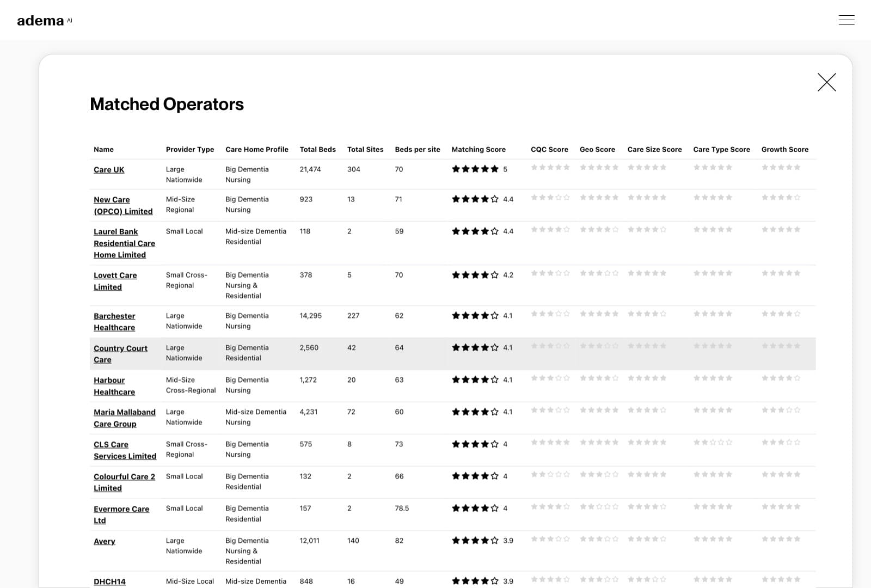Click the Total Sites column header
Screen dimensions: 871x588
[x=365, y=149]
